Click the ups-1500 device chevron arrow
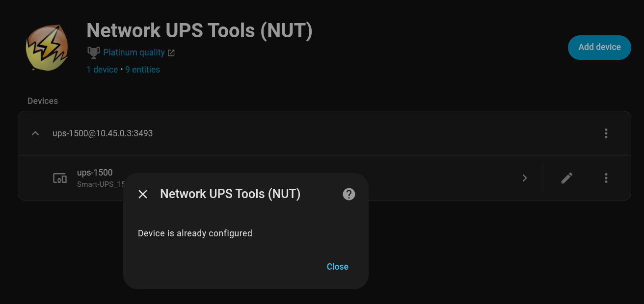This screenshot has width=644, height=304. pyautogui.click(x=525, y=178)
